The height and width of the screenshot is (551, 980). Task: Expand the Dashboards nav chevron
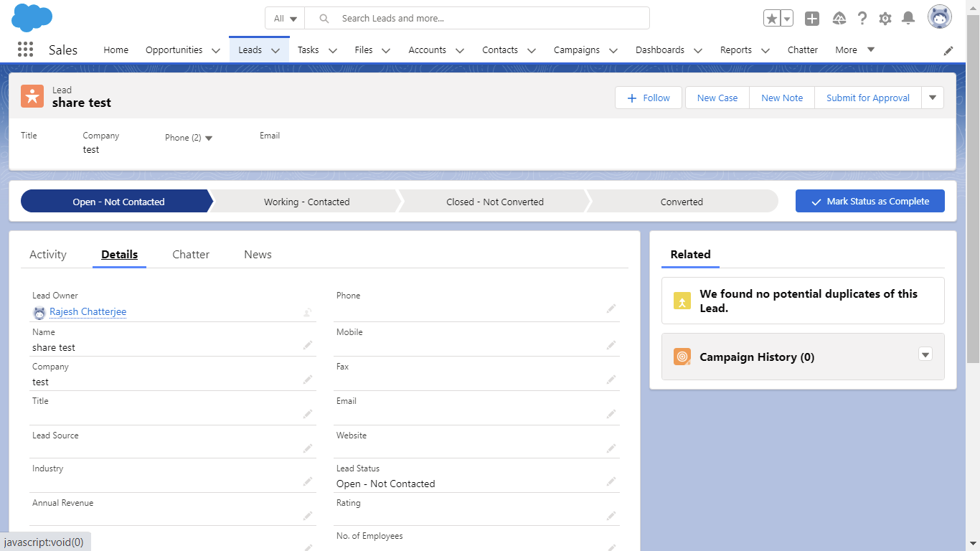tap(698, 50)
